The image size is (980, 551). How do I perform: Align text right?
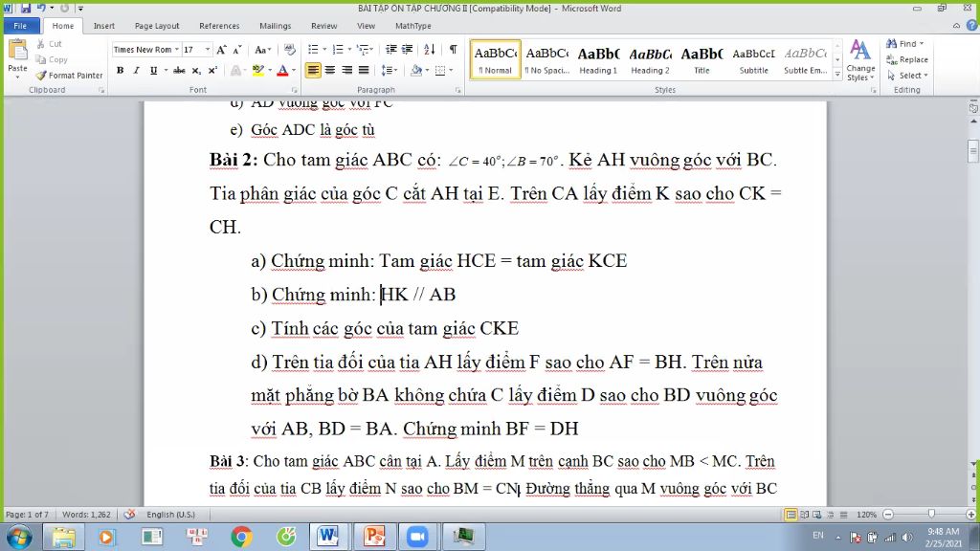point(346,71)
